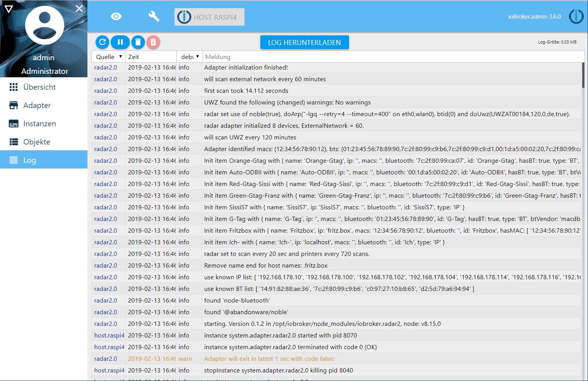Select 'Init item G-Tag with' log message
Screen dimensions: 588x381
[x=392, y=219]
